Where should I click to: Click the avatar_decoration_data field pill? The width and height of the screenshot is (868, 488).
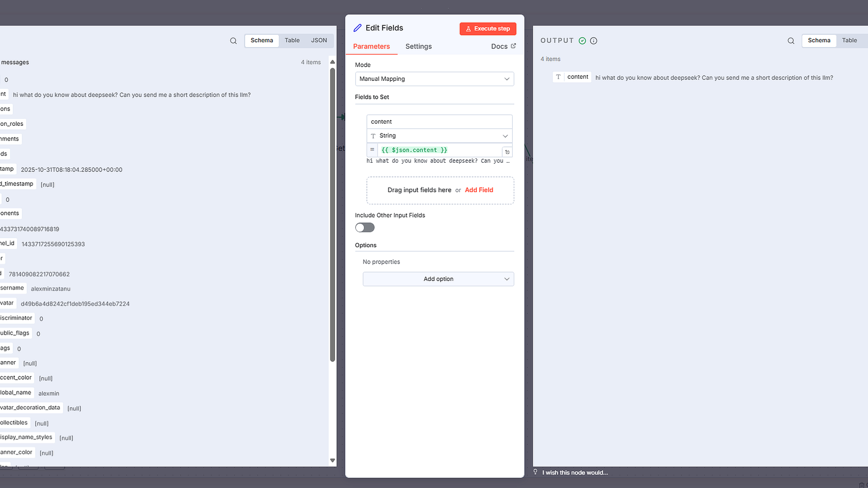pos(30,408)
